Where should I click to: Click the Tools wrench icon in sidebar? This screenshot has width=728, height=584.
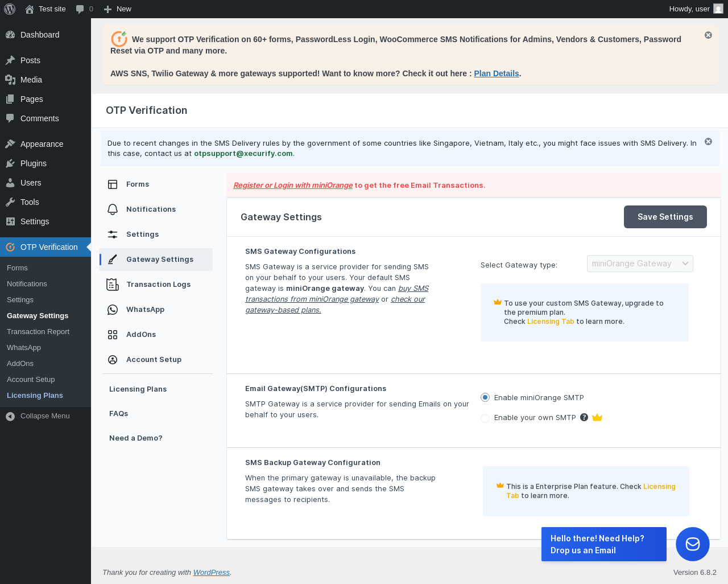(x=10, y=202)
